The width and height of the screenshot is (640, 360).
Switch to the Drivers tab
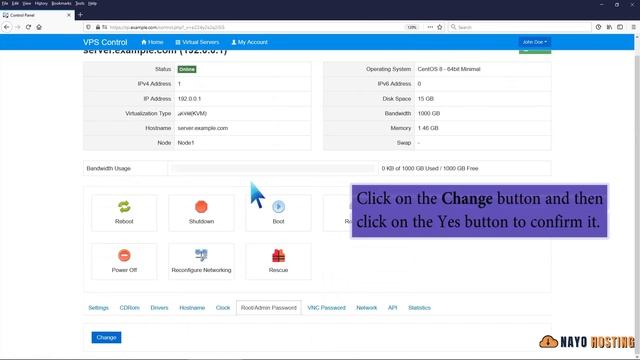(159, 308)
